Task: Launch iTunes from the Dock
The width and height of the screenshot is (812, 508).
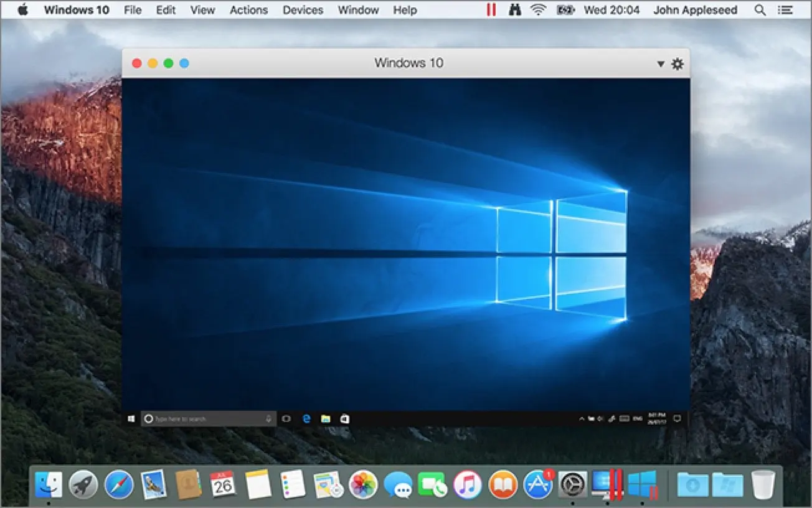Action: point(468,484)
